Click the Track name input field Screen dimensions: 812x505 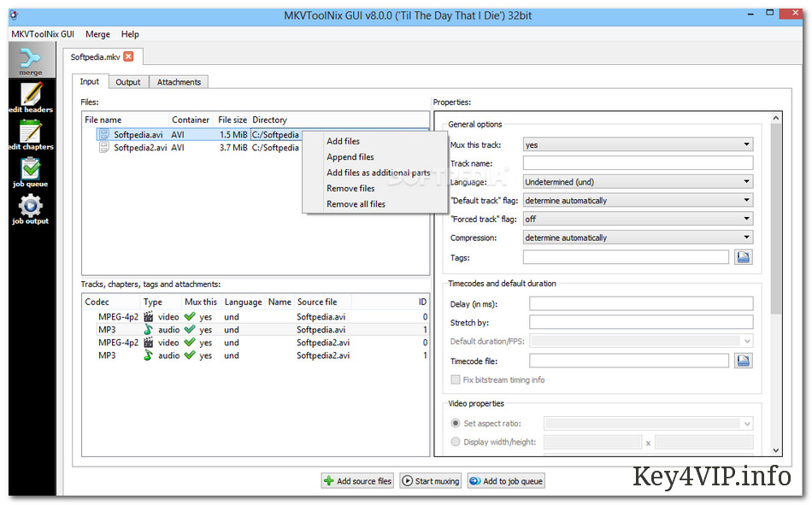coord(638,163)
